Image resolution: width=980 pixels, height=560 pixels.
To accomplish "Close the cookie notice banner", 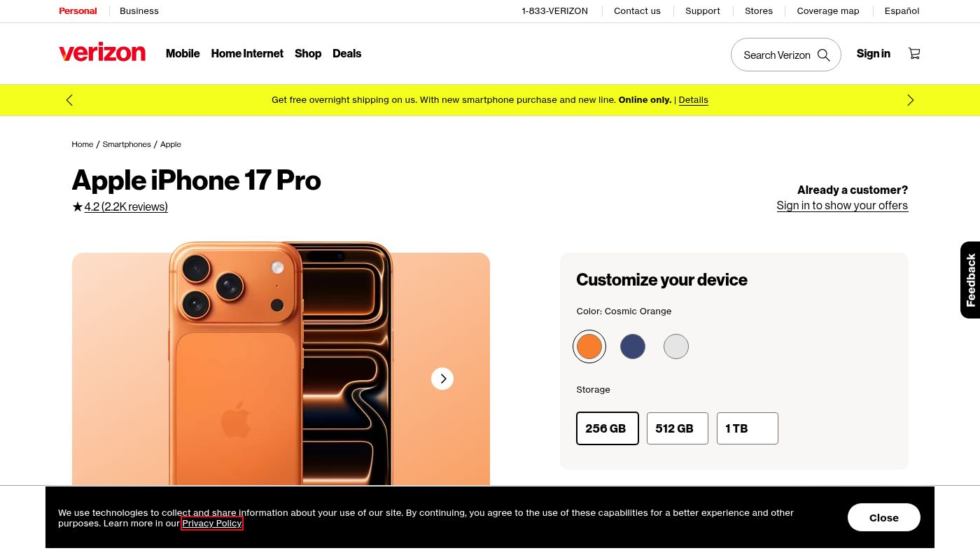I will click(884, 517).
